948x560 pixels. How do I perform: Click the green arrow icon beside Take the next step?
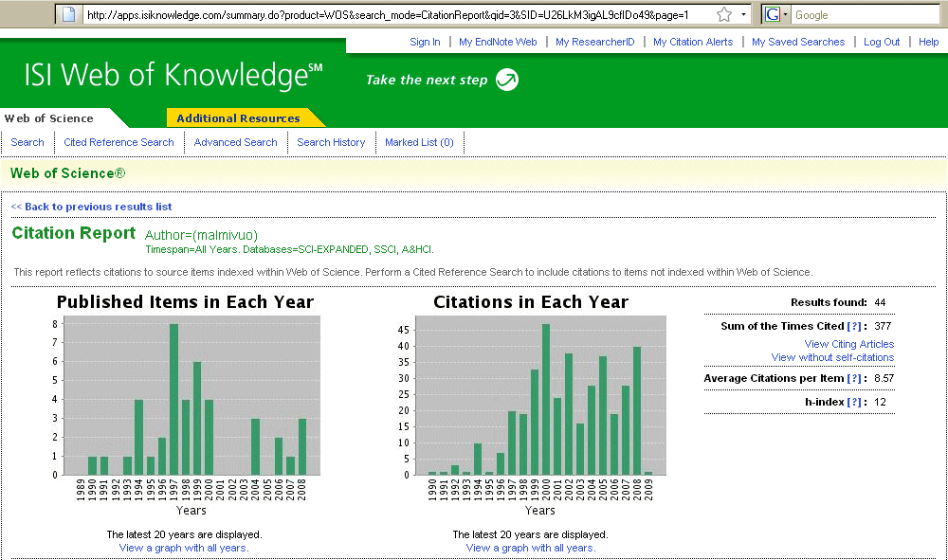pos(507,80)
